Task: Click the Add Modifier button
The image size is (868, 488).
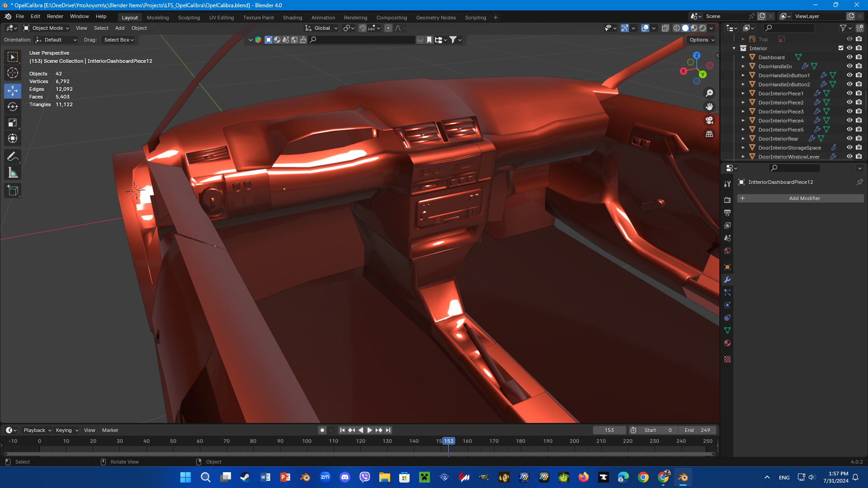Action: 800,198
